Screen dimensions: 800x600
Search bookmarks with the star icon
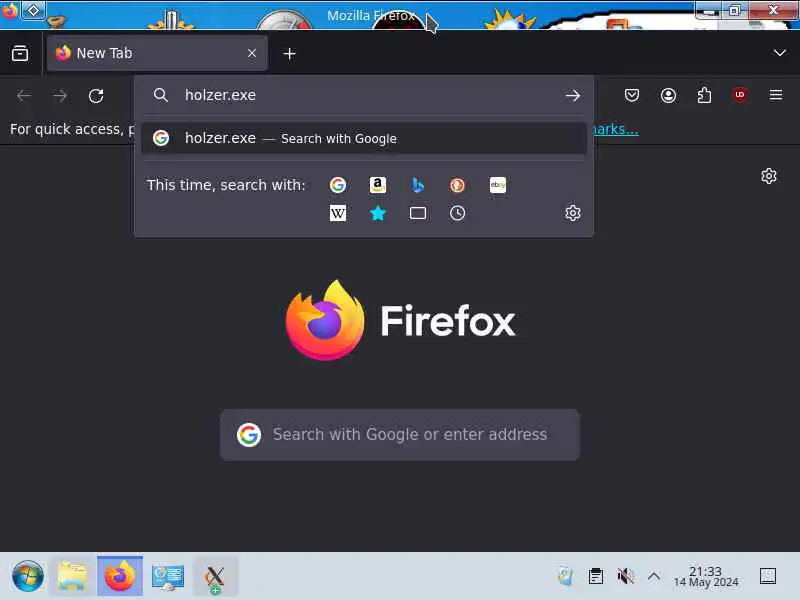tap(378, 213)
